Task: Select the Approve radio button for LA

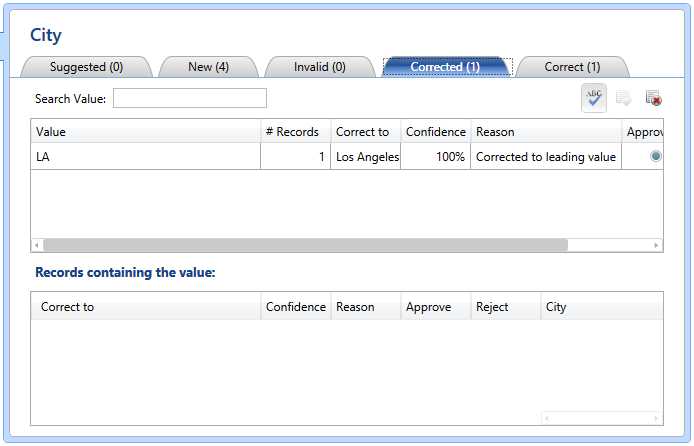Action: click(x=655, y=156)
